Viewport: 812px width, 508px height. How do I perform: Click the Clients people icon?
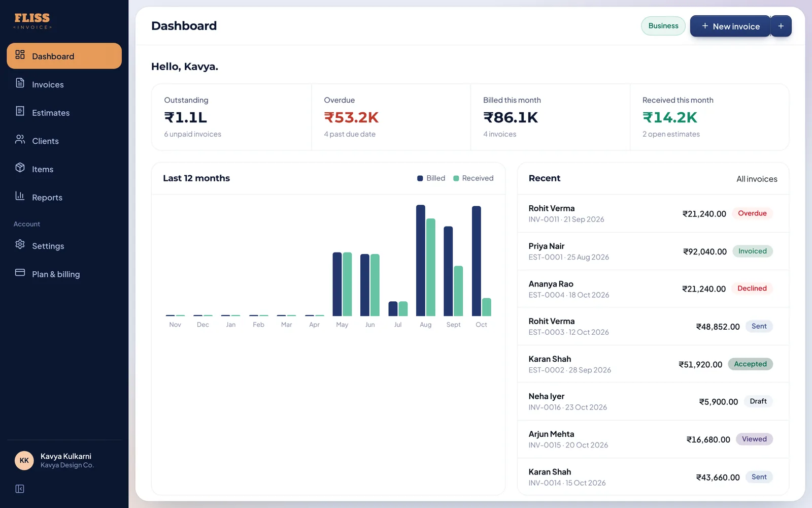coord(20,139)
